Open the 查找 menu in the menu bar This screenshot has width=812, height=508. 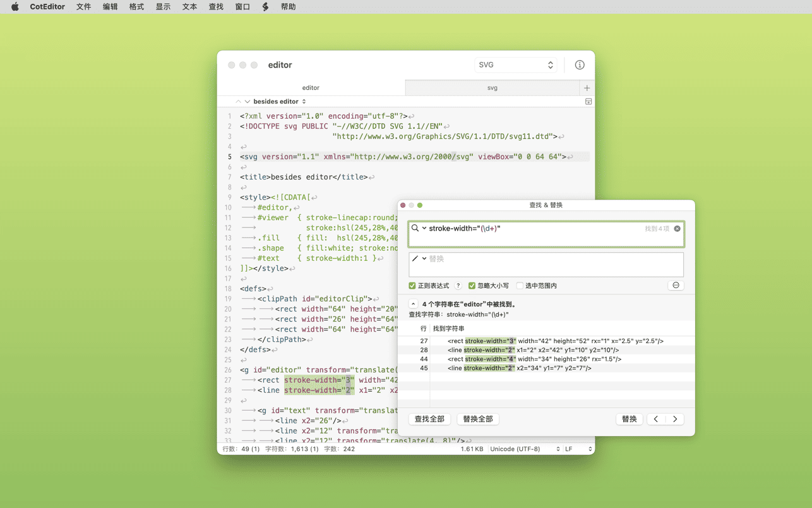[216, 7]
